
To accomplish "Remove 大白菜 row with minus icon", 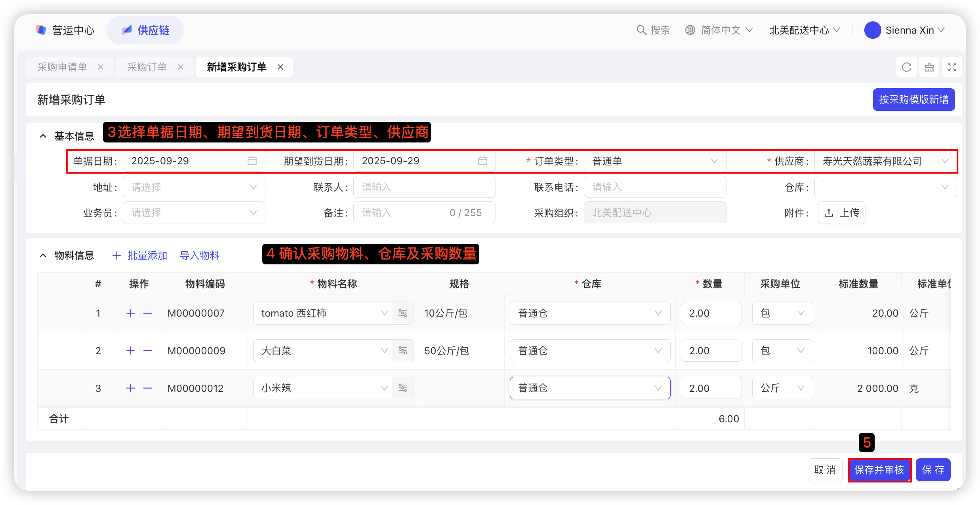I will click(147, 351).
